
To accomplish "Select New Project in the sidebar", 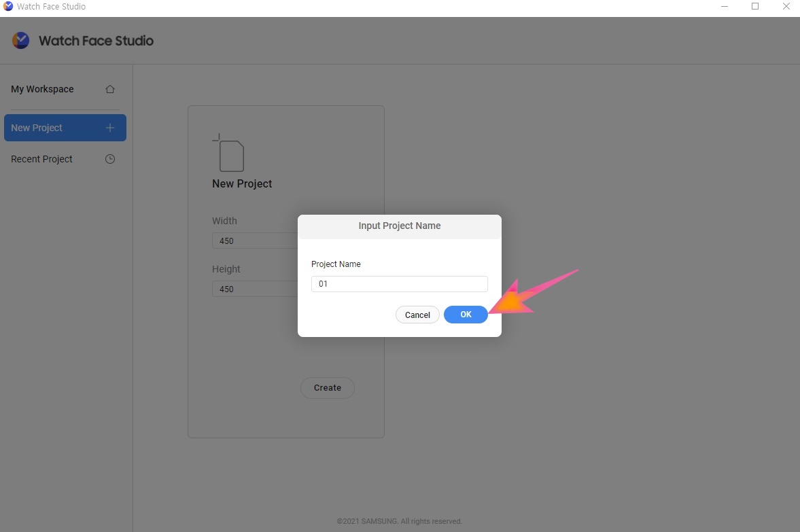I will click(x=65, y=128).
